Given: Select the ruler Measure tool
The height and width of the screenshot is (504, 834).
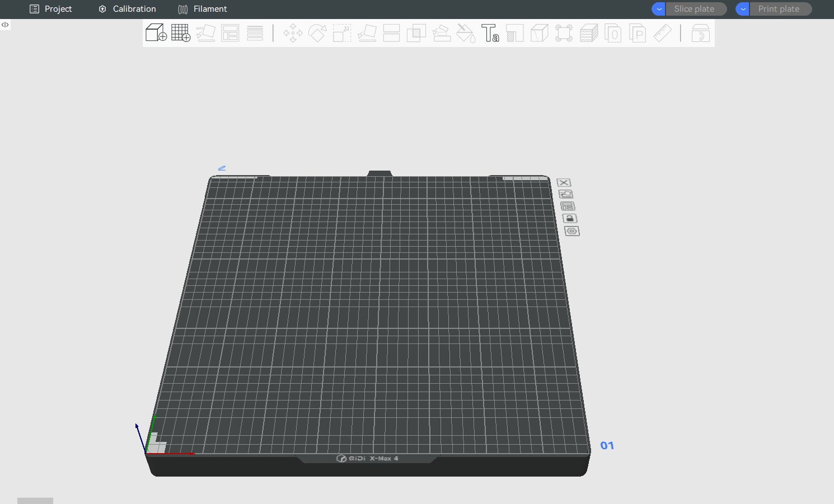Looking at the screenshot, I should coord(663,33).
